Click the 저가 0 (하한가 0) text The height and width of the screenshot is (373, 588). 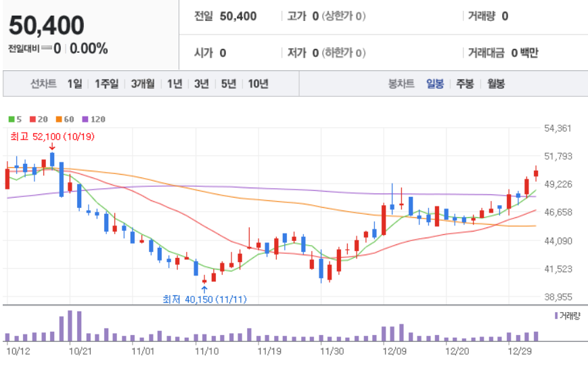326,53
